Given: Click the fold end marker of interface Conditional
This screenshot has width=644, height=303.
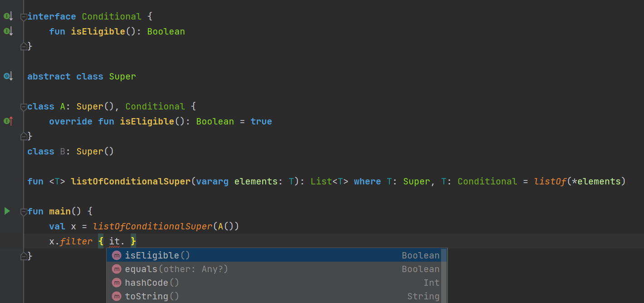Looking at the screenshot, I should [24, 46].
